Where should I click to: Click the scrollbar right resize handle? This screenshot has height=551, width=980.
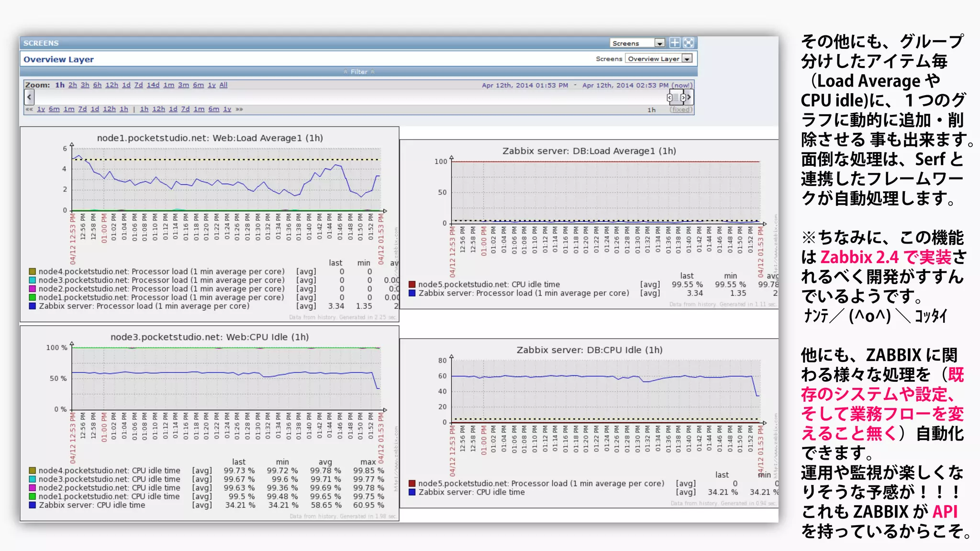click(683, 98)
